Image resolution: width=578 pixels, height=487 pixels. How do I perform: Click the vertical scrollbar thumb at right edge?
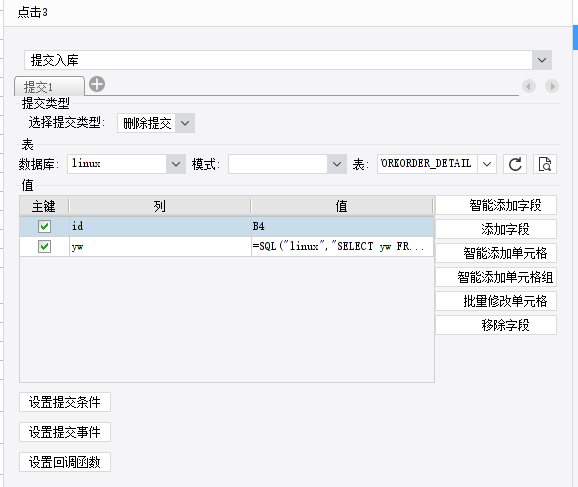[575, 37]
